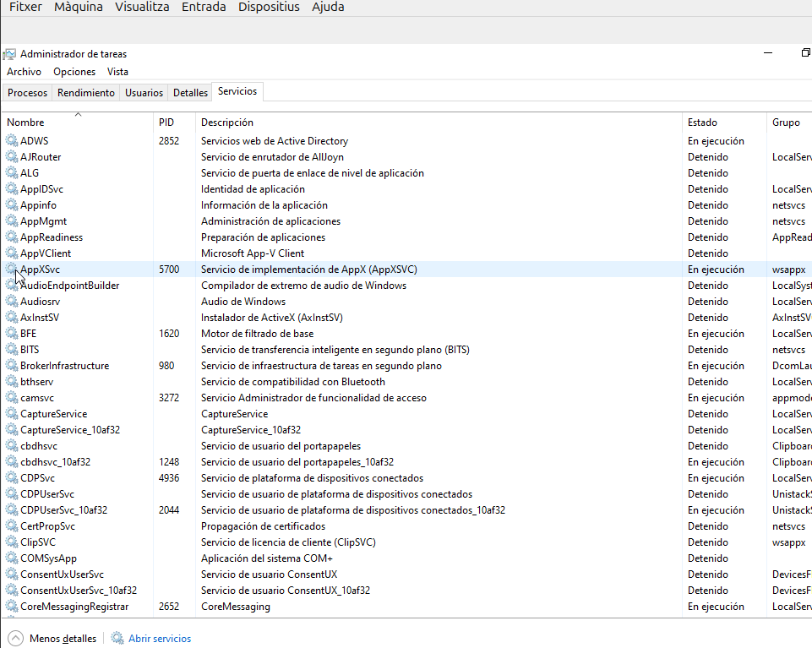Image resolution: width=812 pixels, height=648 pixels.
Task: Click the gear icon beside the ADWS service
Action: click(12, 141)
